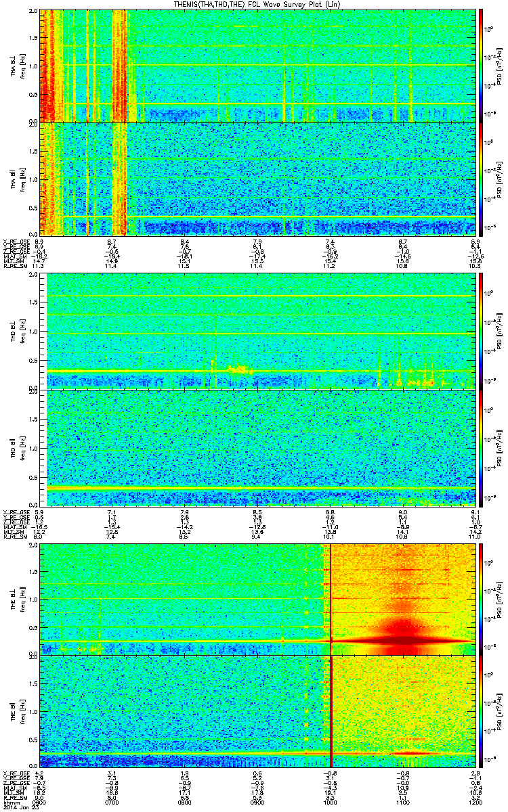This screenshot has height=812, width=508.
Task: Click the PSD color bar beside THA BL
Action: pos(481,66)
